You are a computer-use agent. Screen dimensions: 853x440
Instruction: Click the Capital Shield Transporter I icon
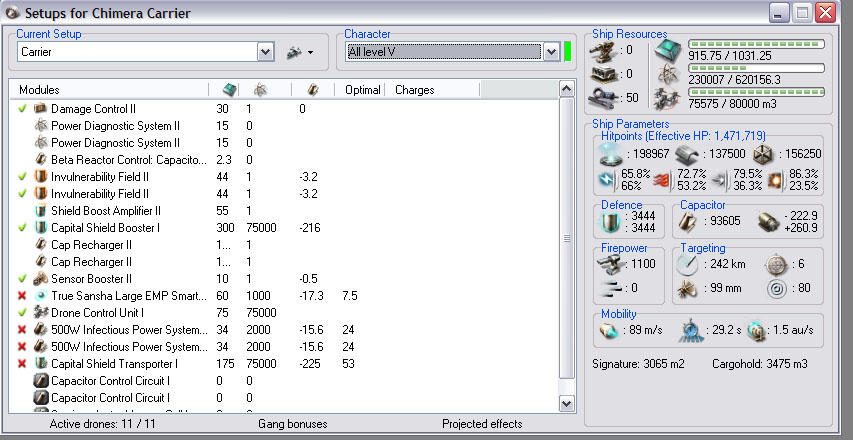(41, 364)
